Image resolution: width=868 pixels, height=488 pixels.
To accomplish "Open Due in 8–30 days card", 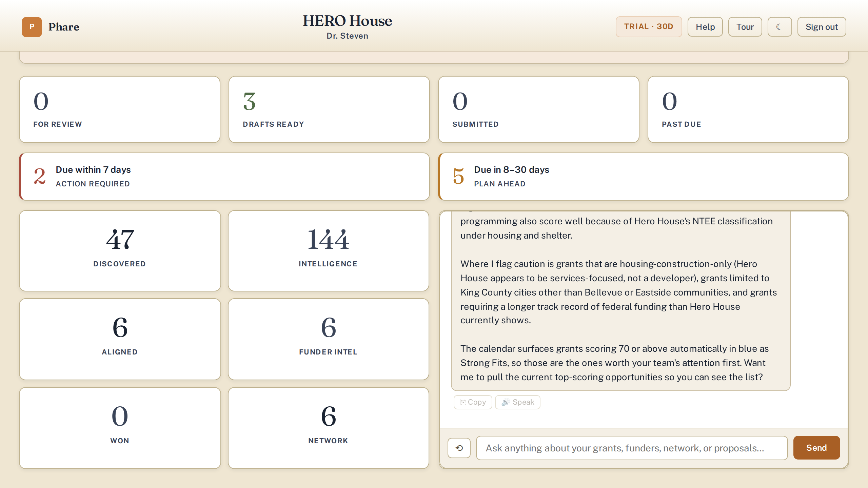I will [644, 177].
